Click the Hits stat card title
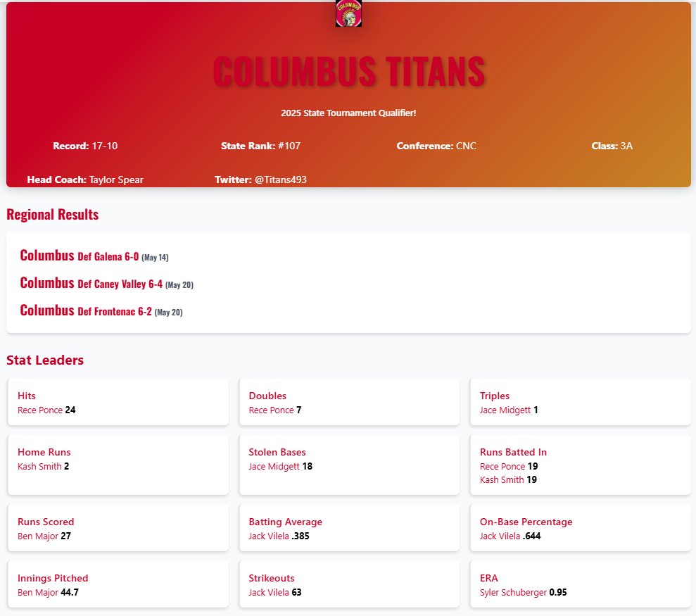Screen dimensions: 696x616 27,396
